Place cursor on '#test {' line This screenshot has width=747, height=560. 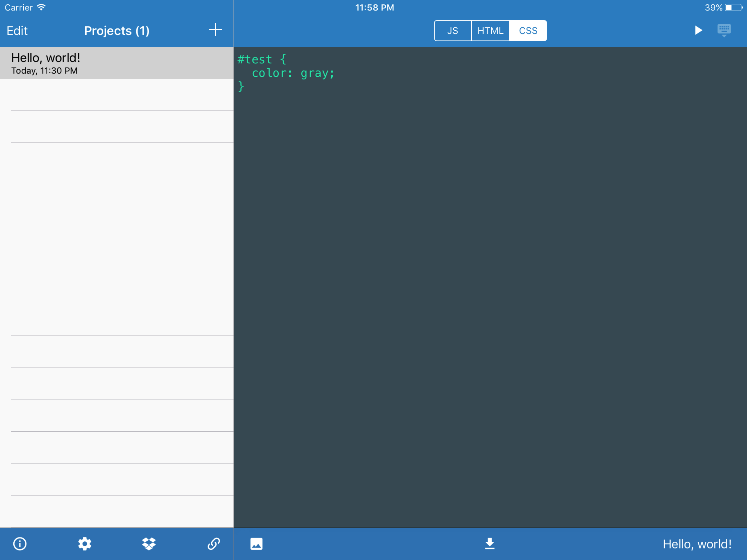click(262, 59)
